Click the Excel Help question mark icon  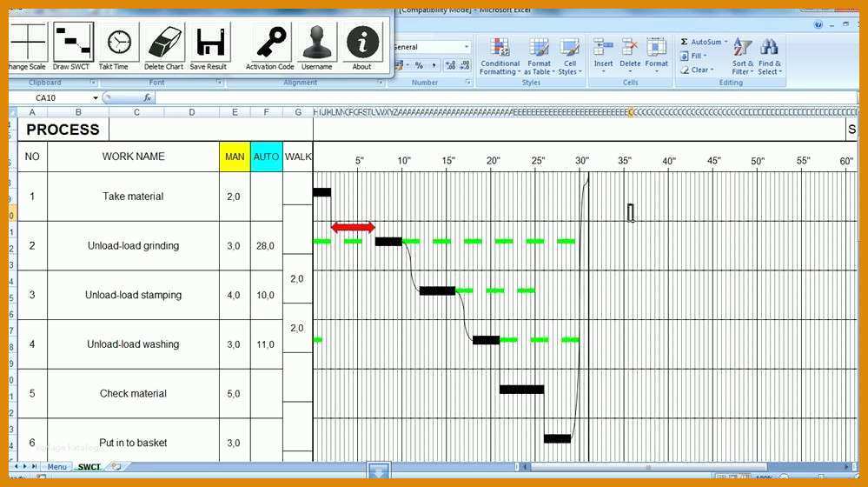[x=818, y=24]
